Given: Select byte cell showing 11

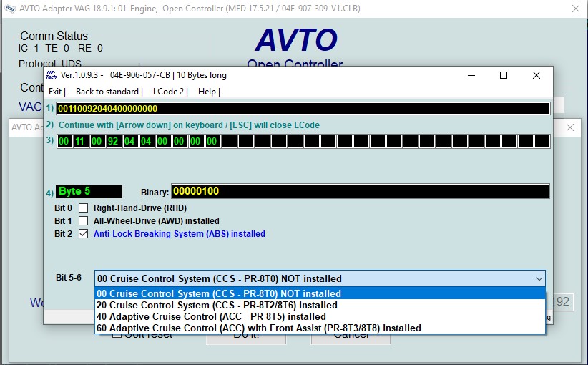Looking at the screenshot, I should coord(80,142).
